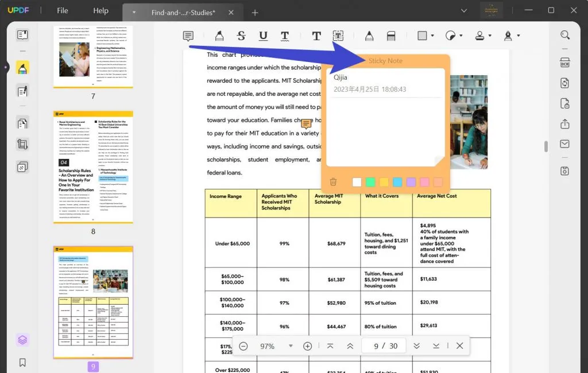This screenshot has width=588, height=373.
Task: Choose the white sticky note color
Action: [357, 182]
